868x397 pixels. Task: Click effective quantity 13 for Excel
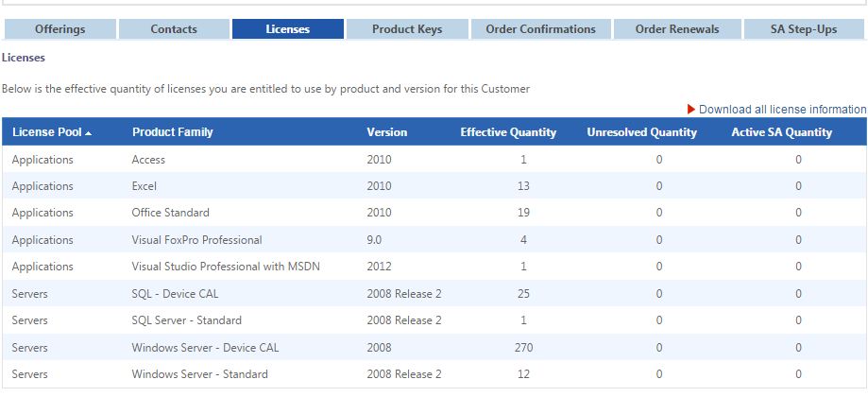(523, 186)
